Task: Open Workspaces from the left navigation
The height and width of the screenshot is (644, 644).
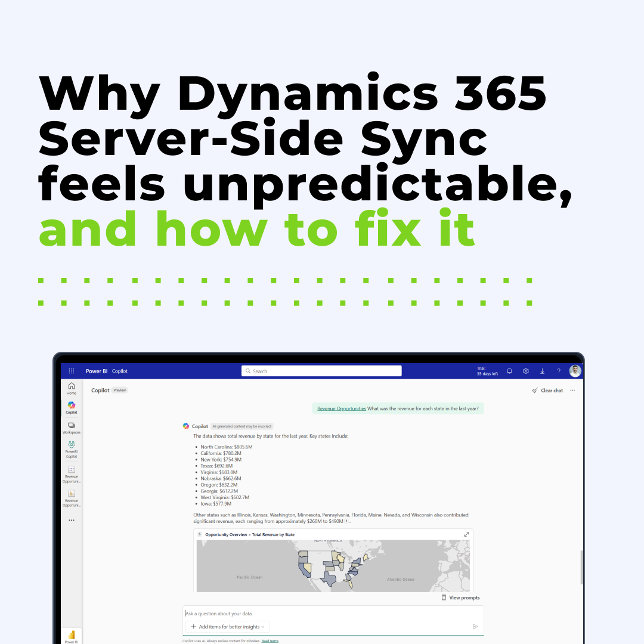Action: pyautogui.click(x=72, y=428)
